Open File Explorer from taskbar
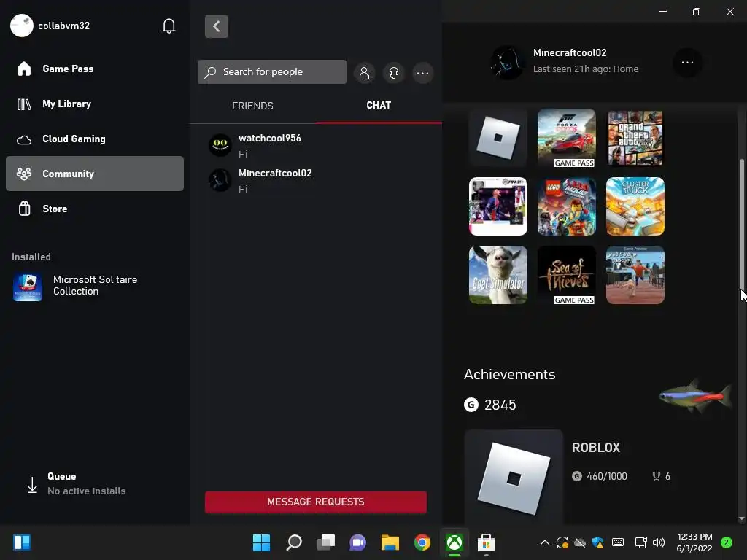The width and height of the screenshot is (747, 560). [x=390, y=542]
